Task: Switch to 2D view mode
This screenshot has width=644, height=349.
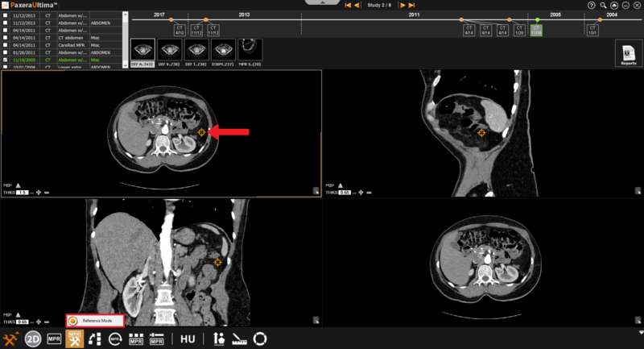Action: click(x=33, y=339)
